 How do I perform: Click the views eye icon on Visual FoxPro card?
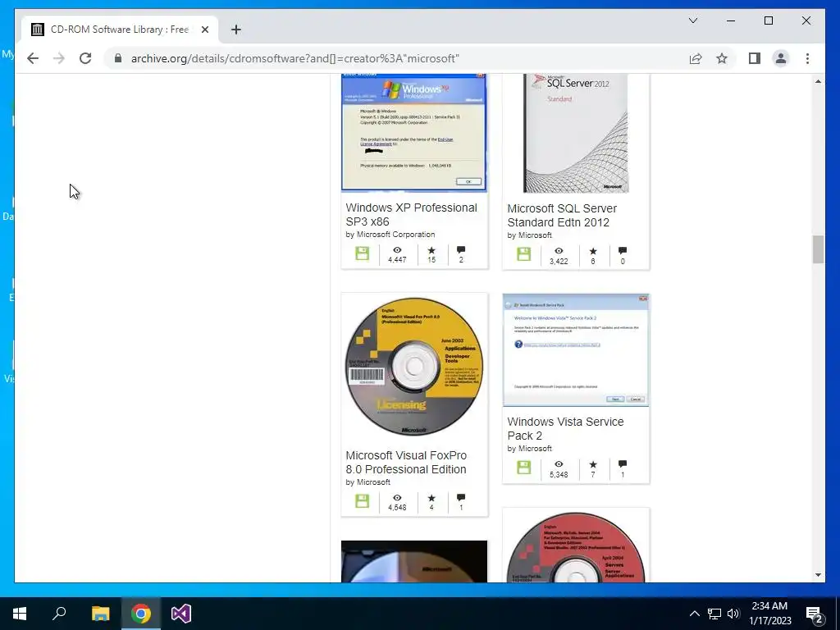(x=397, y=498)
